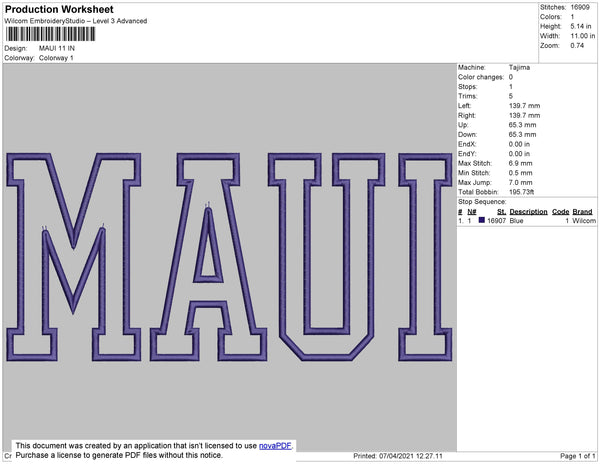
Task: Click the Max Stitch value '6.9 mm'
Action: (x=520, y=163)
